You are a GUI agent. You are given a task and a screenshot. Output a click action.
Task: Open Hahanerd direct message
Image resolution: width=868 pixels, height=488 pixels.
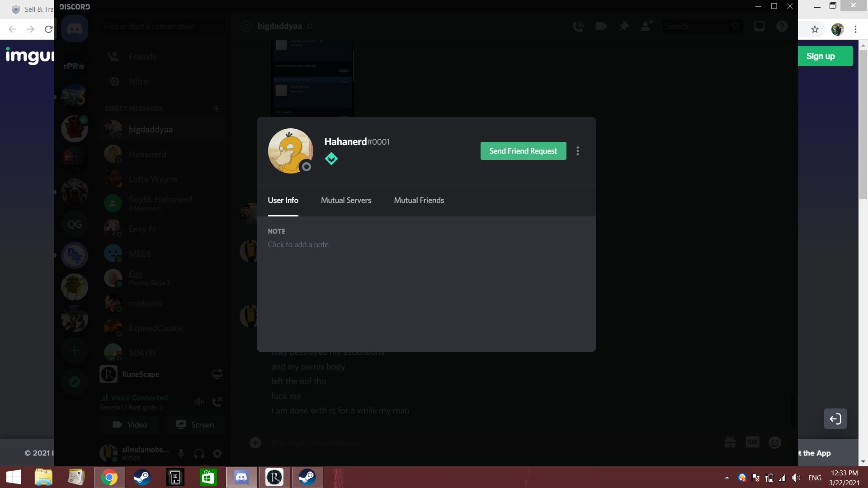[162, 154]
